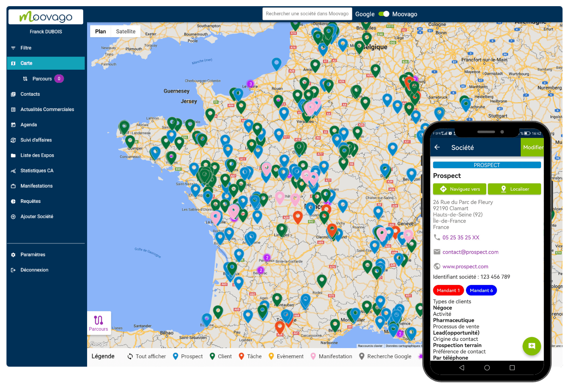Open the Liste des Expos folder icon
This screenshot has width=569, height=392.
[13, 155]
